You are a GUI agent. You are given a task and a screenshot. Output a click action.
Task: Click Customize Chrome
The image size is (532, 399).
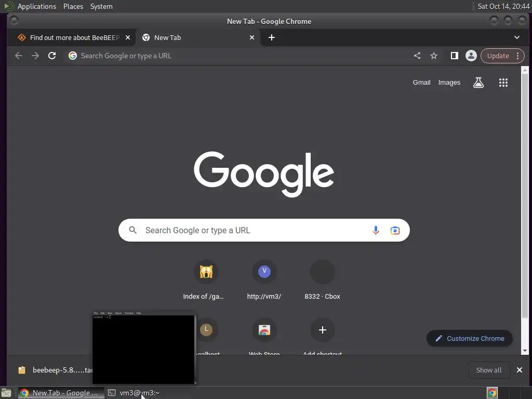(x=470, y=338)
